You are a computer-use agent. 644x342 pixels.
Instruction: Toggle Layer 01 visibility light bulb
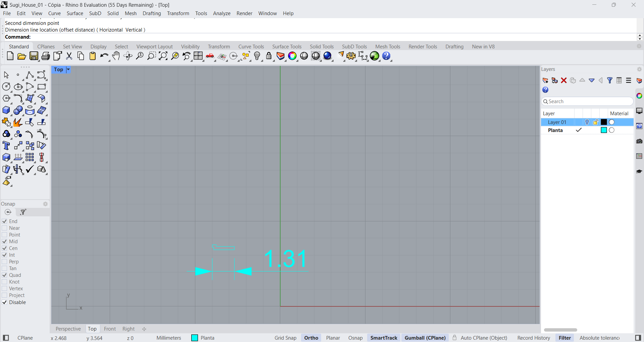tap(587, 122)
